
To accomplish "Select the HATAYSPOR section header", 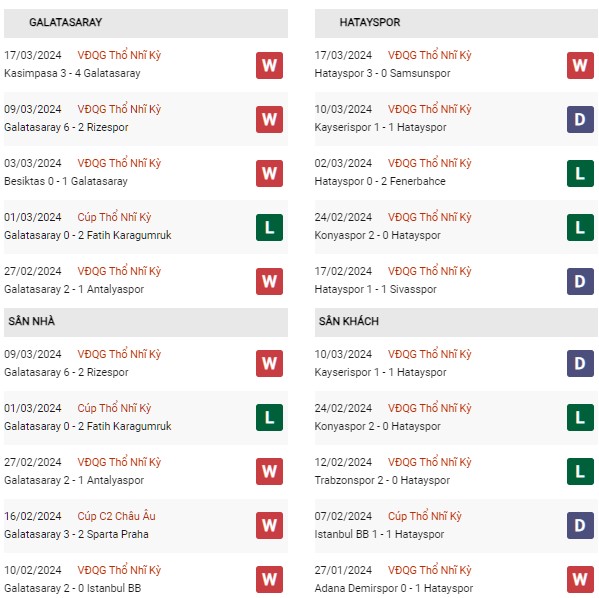I will (x=456, y=23).
